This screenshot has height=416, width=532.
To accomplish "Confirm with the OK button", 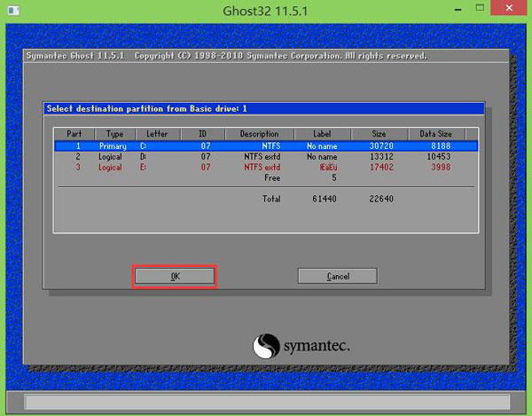I will tap(175, 276).
